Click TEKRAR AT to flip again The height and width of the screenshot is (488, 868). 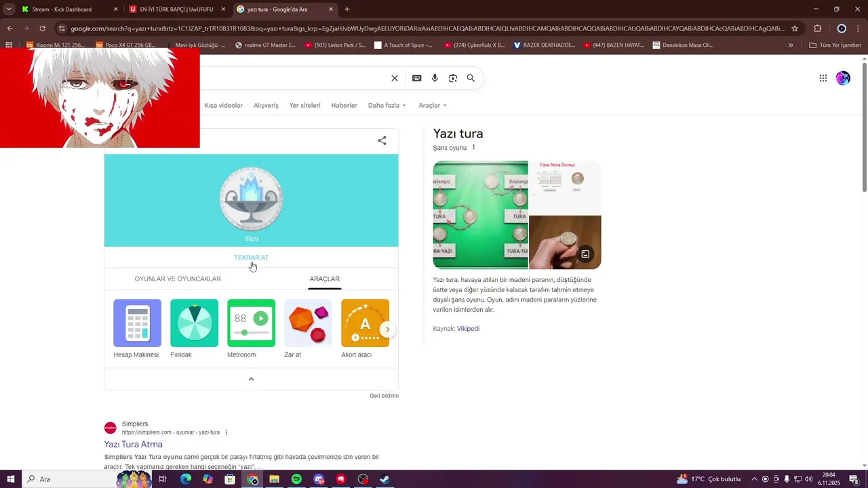click(251, 258)
